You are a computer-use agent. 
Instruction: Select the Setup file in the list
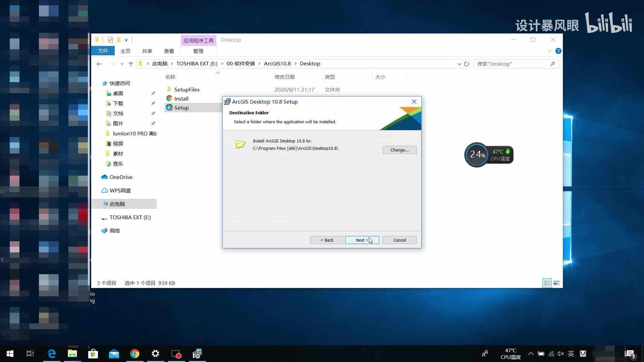click(x=181, y=108)
